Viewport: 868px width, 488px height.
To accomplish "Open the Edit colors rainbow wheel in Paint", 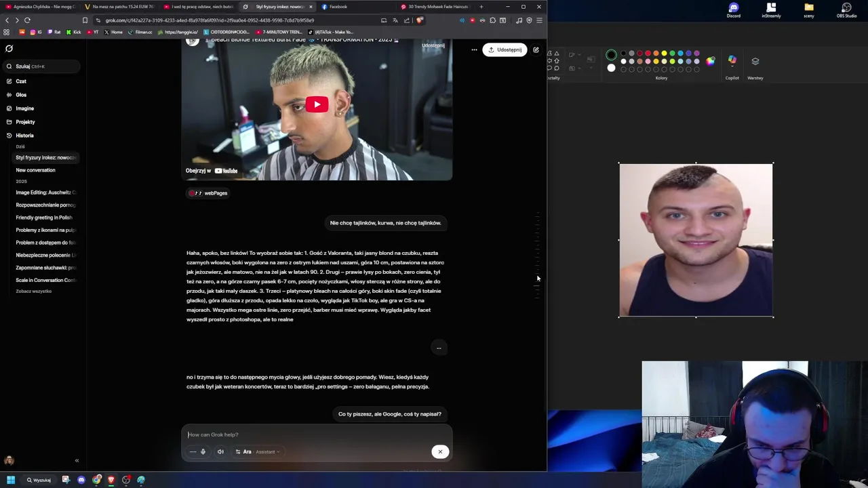I will (x=710, y=61).
